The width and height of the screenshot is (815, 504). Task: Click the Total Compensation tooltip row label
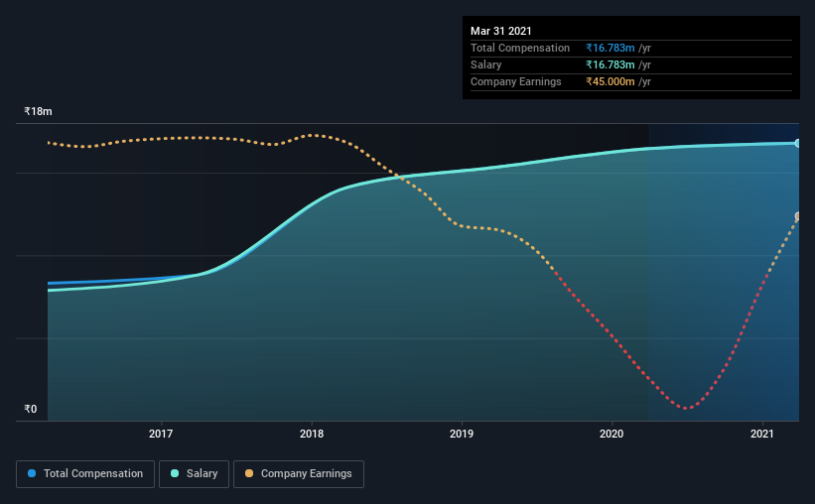tap(520, 48)
